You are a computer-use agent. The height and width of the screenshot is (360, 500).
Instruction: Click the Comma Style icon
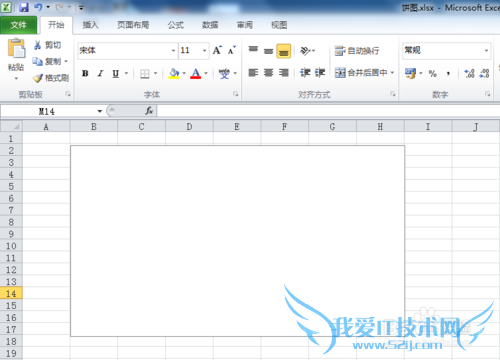tap(448, 73)
